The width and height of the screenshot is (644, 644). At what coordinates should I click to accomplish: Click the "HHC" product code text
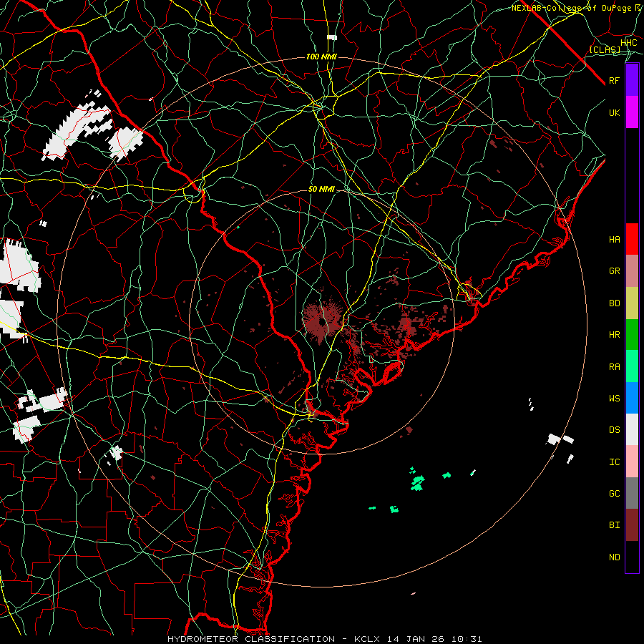coord(629,43)
